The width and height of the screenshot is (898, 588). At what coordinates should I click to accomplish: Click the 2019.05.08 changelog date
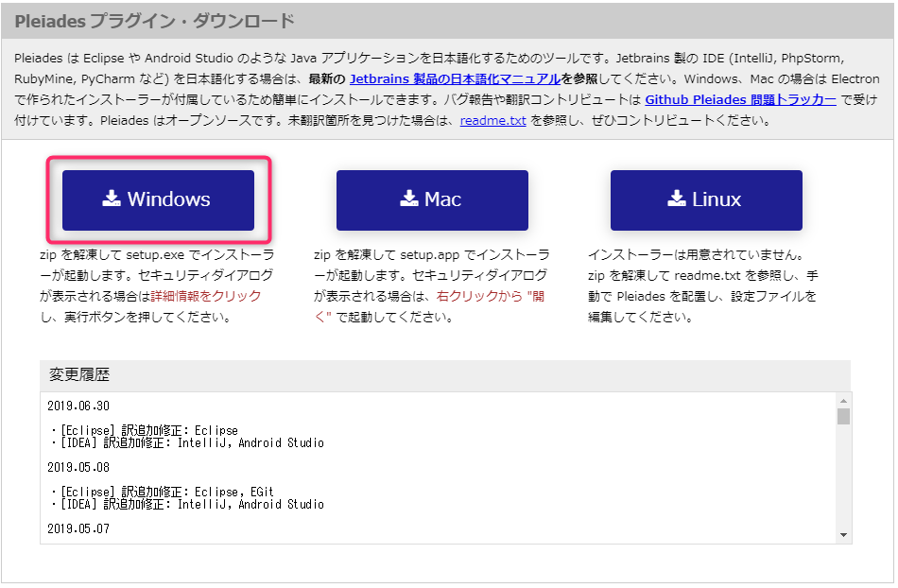[78, 467]
